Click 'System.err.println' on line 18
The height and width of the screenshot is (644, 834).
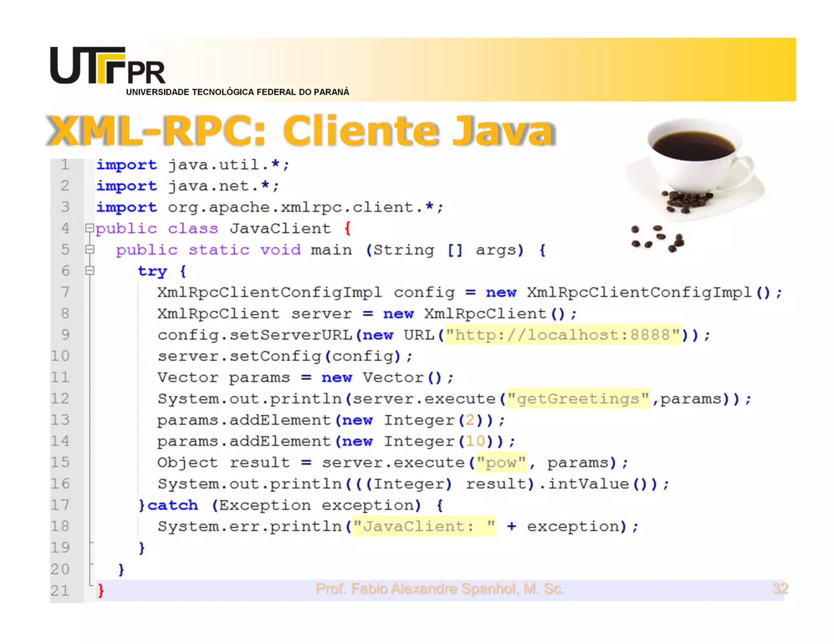(249, 526)
